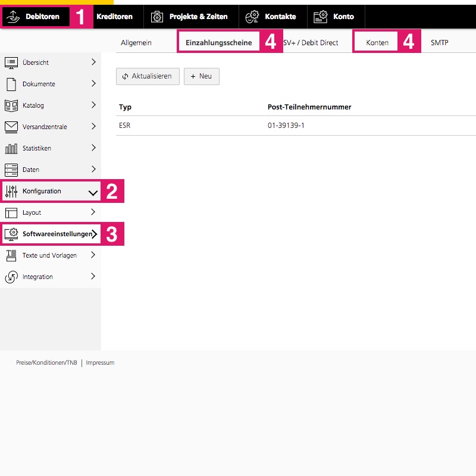Create new entry with Neu button

click(x=201, y=76)
